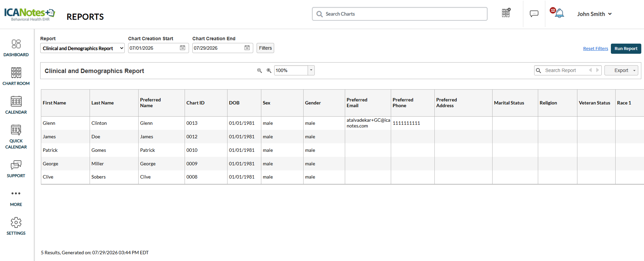Click the magnifier icon in Search Charts
Screen dimensions: 644x261
click(319, 14)
